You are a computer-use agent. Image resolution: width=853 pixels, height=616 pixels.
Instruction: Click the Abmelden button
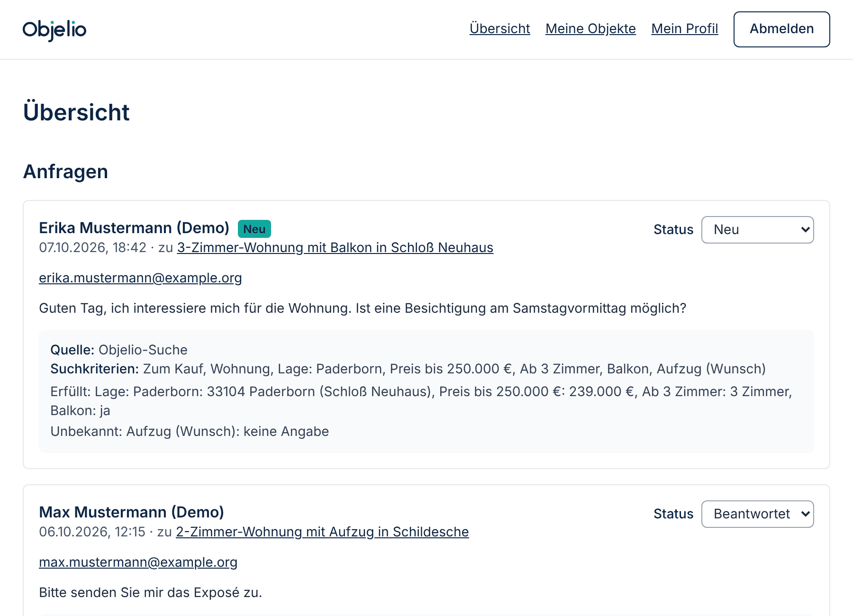point(781,29)
